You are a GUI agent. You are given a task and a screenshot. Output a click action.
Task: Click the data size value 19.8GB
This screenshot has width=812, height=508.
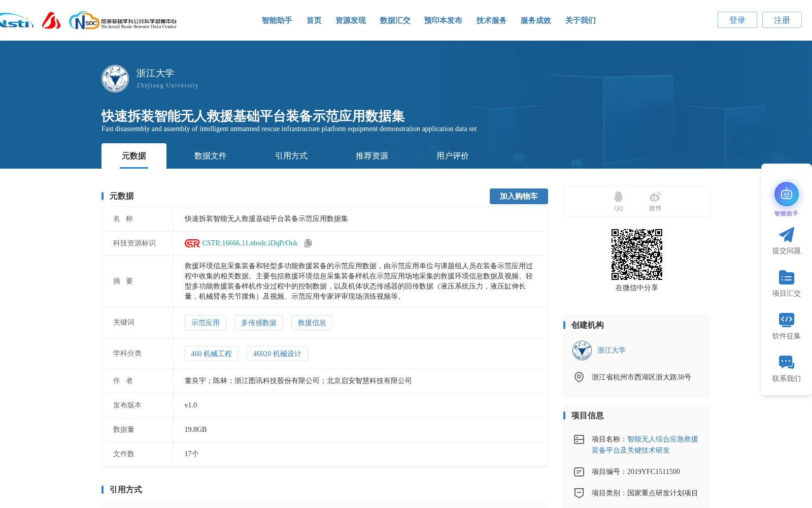[195, 430]
